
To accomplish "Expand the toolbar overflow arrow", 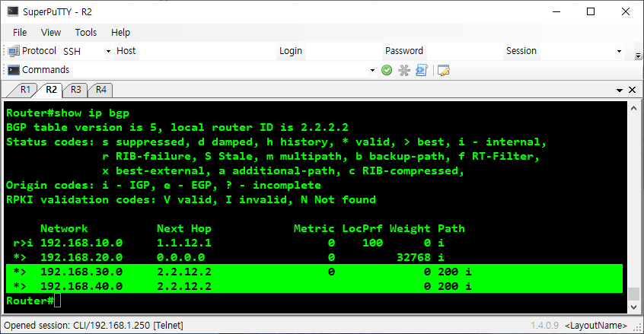I will click(x=638, y=56).
